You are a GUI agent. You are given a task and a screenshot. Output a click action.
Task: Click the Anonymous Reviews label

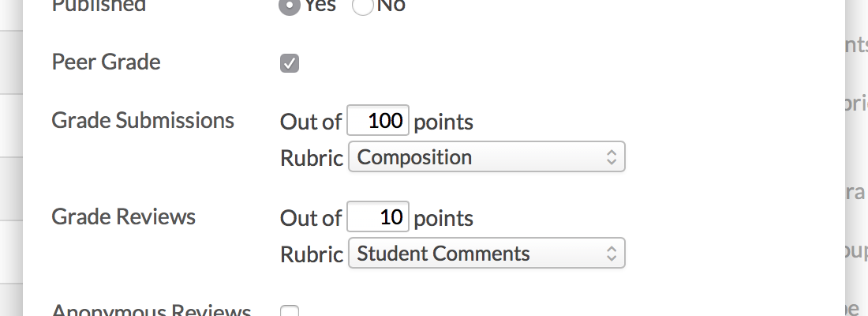pyautogui.click(x=151, y=311)
